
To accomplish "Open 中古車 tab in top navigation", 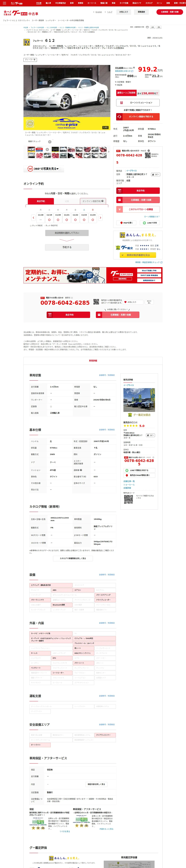I will (x=39, y=3).
